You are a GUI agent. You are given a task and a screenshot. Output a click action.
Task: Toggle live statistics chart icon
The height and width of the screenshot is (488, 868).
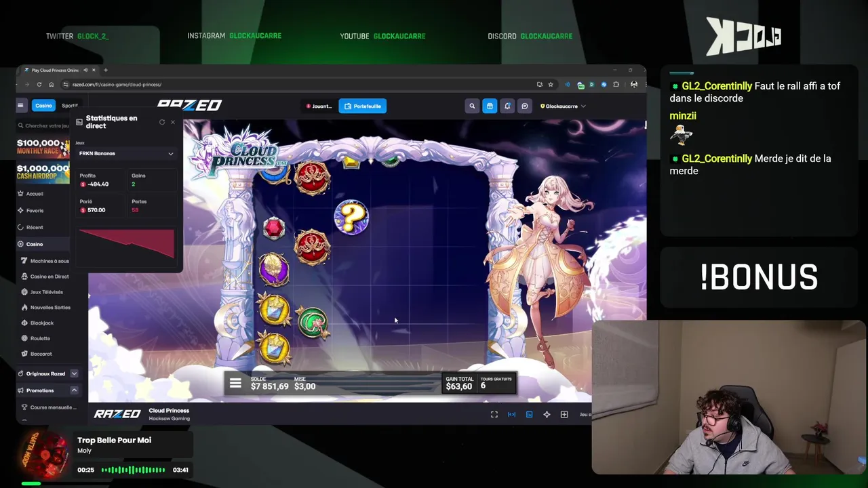[530, 415]
